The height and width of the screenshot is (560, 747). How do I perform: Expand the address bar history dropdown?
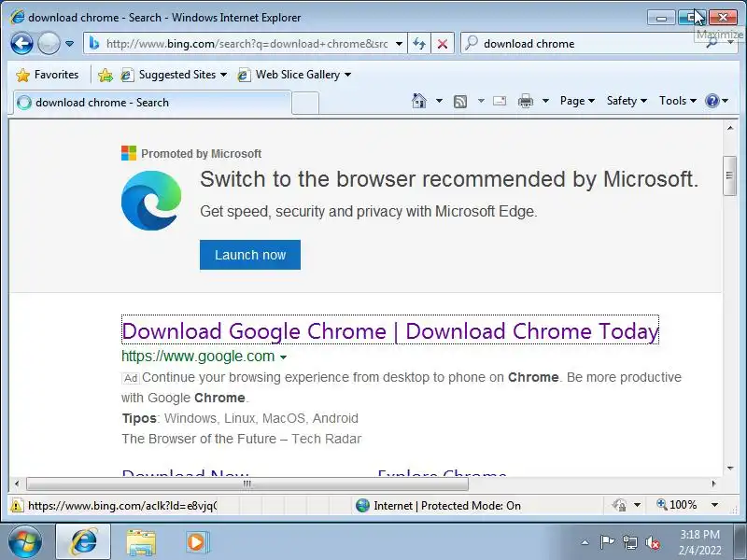click(x=399, y=44)
